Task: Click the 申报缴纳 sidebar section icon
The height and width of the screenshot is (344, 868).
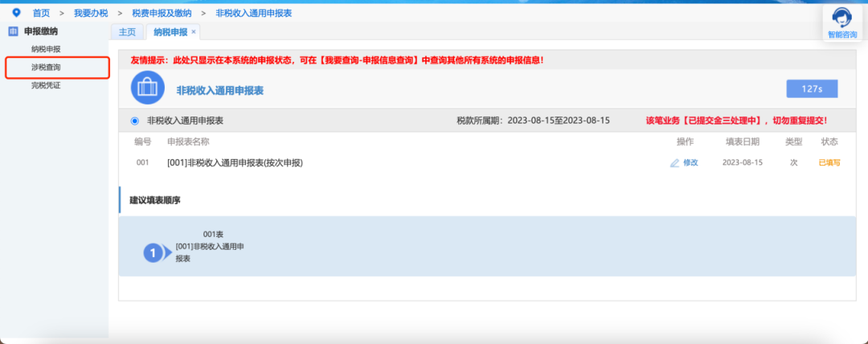Action: 13,31
